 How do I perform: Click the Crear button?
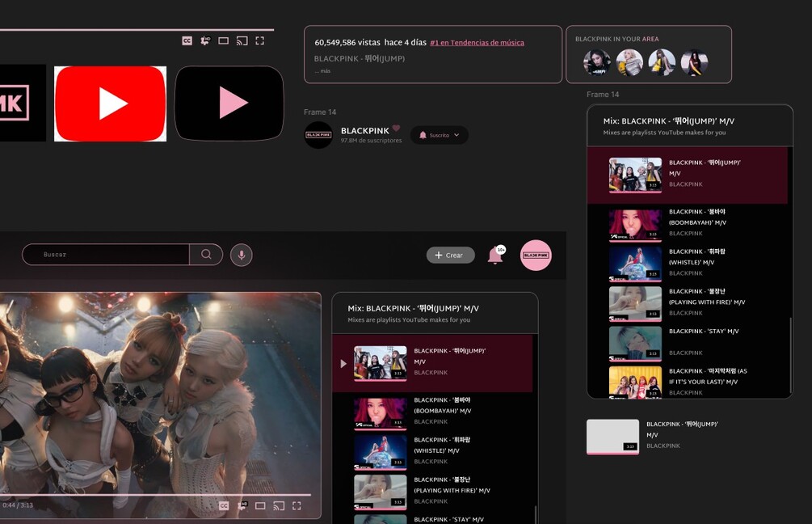(450, 255)
